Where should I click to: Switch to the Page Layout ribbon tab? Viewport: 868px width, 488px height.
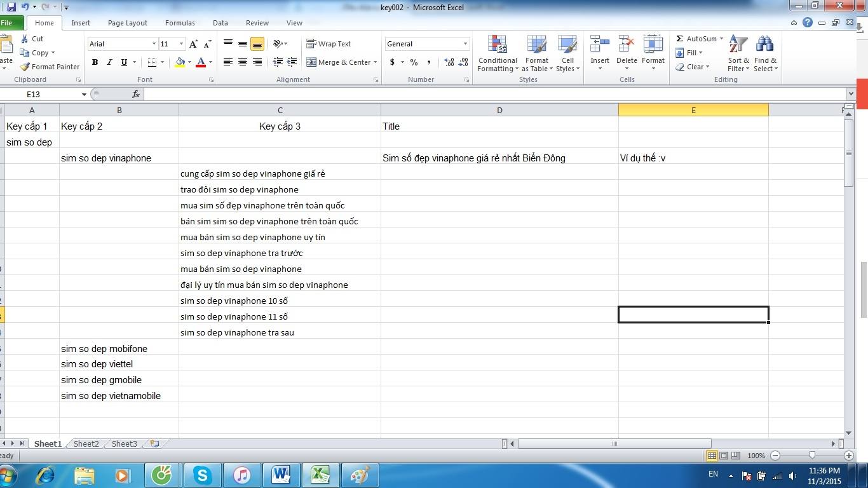pyautogui.click(x=128, y=23)
